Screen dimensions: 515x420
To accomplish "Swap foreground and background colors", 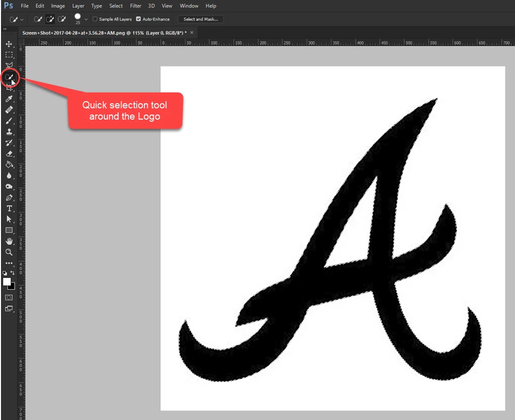I will [x=12, y=273].
